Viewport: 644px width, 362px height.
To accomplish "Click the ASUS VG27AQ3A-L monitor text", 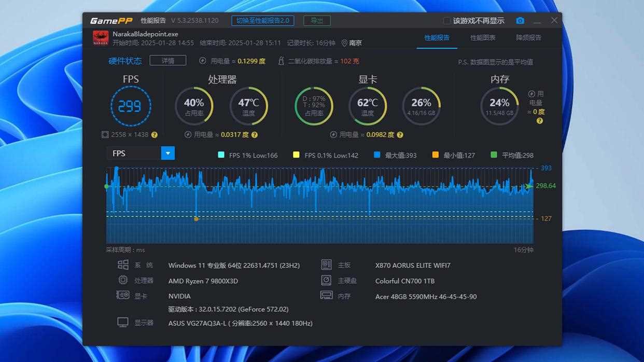I will click(x=240, y=323).
